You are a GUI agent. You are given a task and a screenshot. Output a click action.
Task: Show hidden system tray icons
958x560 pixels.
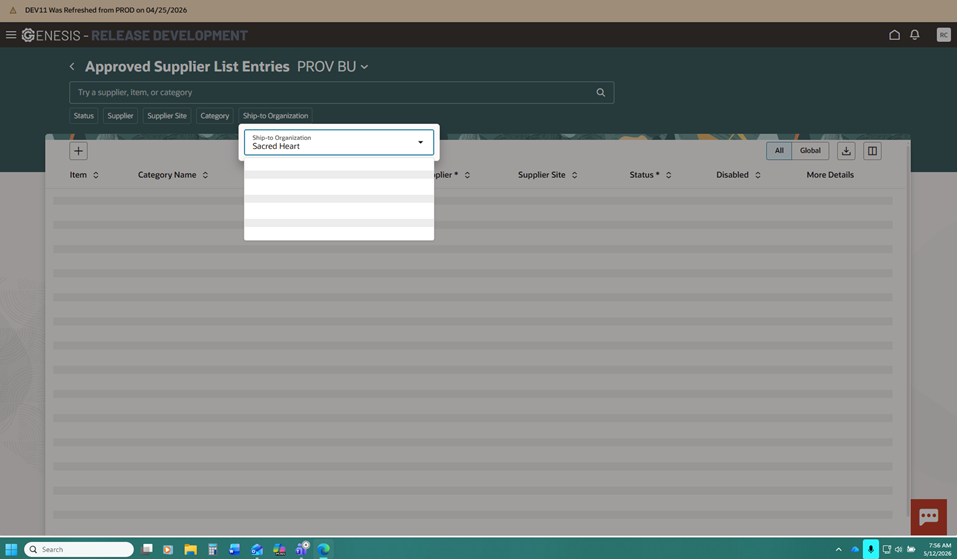pyautogui.click(x=838, y=550)
